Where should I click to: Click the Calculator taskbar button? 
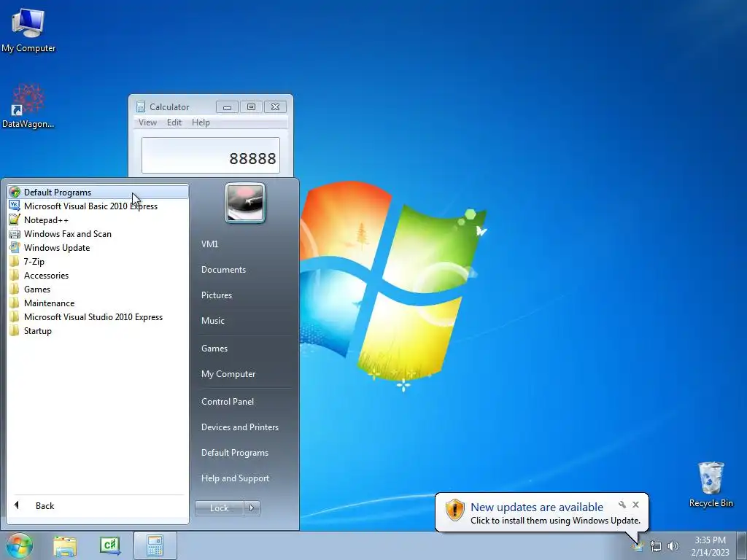(155, 545)
